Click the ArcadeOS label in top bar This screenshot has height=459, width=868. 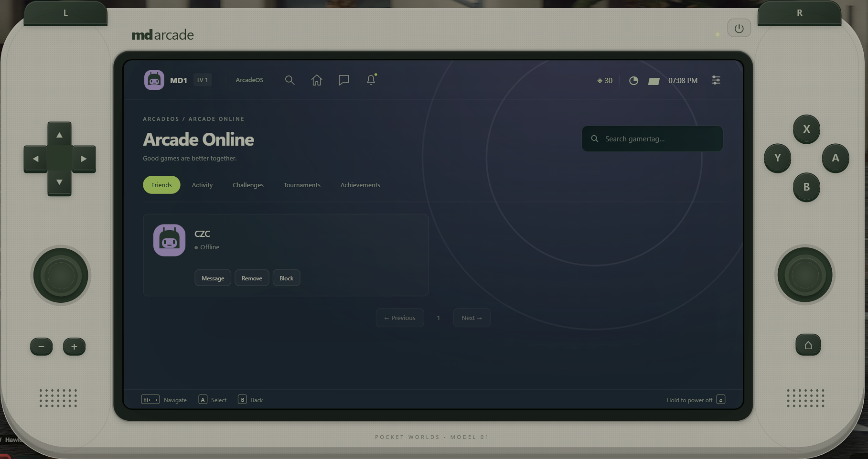pyautogui.click(x=249, y=80)
